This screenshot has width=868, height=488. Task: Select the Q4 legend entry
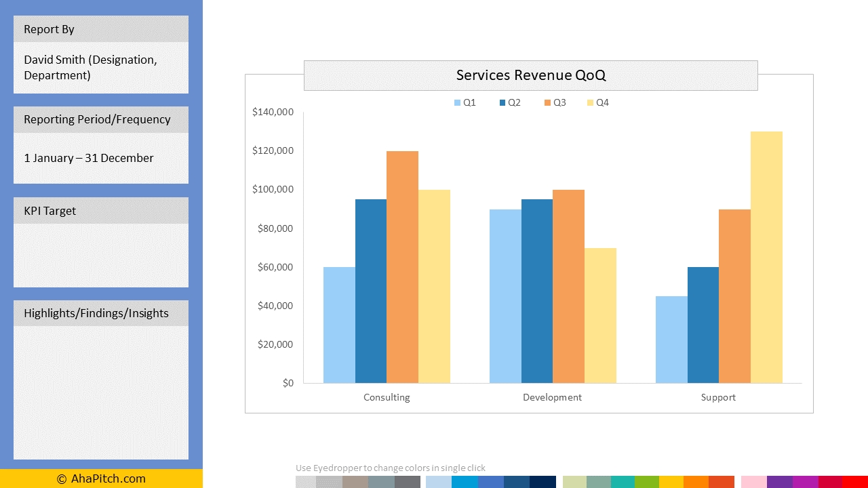pos(598,102)
